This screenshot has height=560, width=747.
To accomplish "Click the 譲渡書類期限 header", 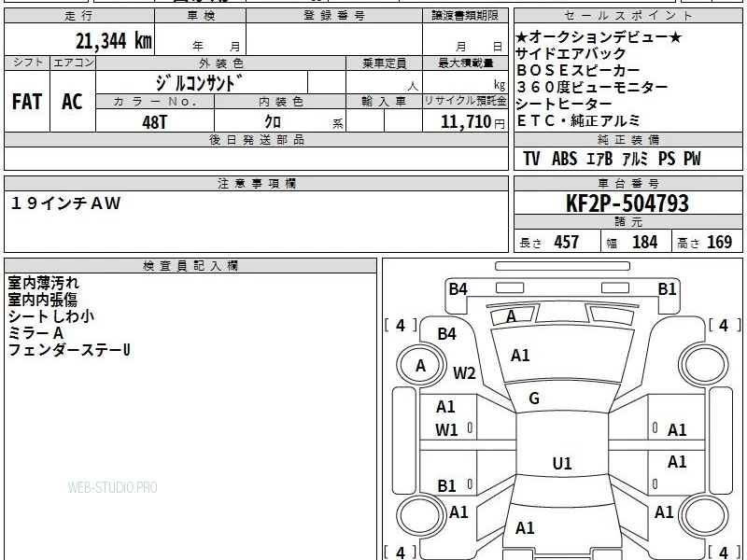I will click(x=465, y=16).
